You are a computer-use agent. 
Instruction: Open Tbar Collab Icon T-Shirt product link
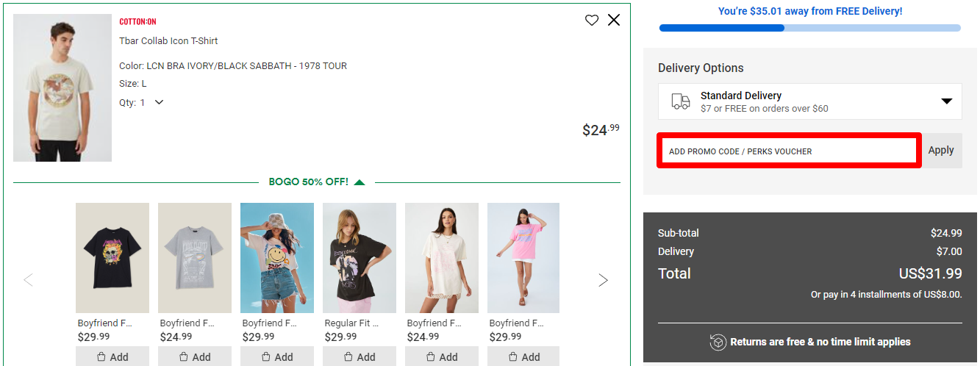(x=168, y=41)
